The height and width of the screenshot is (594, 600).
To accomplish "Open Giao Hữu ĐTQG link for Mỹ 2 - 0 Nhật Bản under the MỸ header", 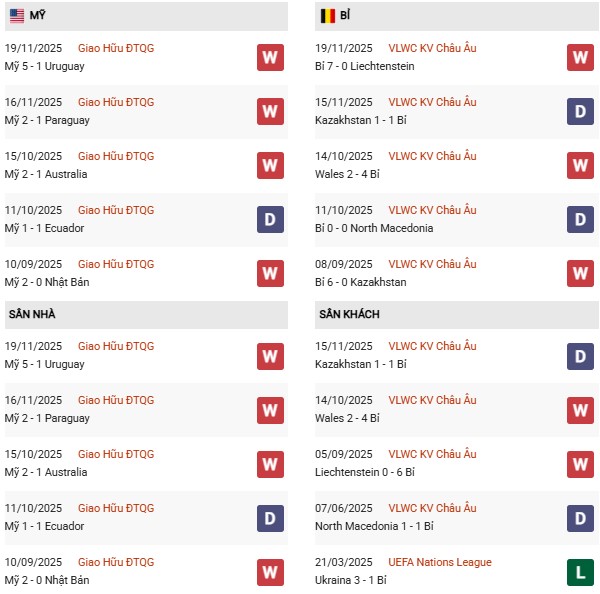I will click(116, 264).
